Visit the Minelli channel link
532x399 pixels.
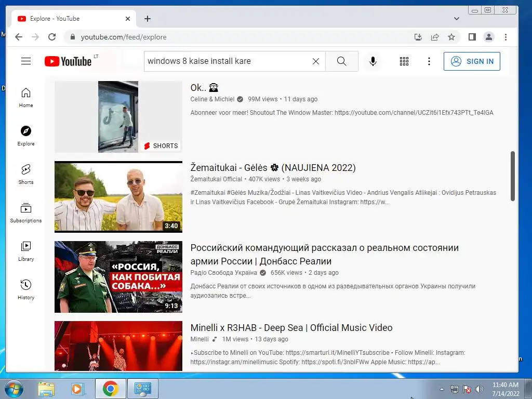(x=199, y=339)
